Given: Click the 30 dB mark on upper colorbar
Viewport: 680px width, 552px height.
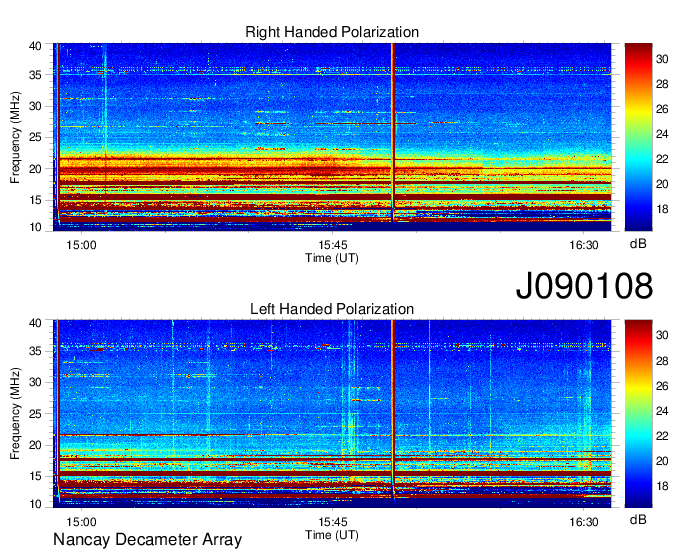Looking at the screenshot, I should [662, 59].
